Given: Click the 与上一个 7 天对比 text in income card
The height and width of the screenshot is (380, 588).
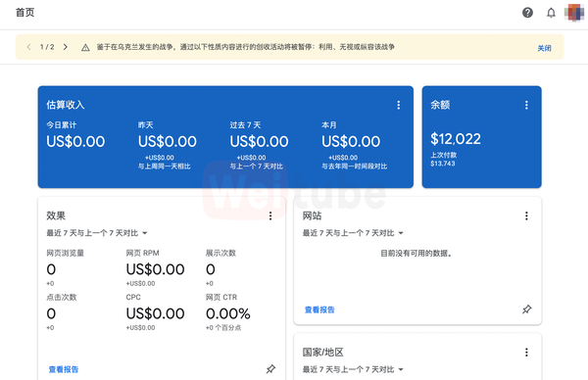Looking at the screenshot, I should 257,166.
